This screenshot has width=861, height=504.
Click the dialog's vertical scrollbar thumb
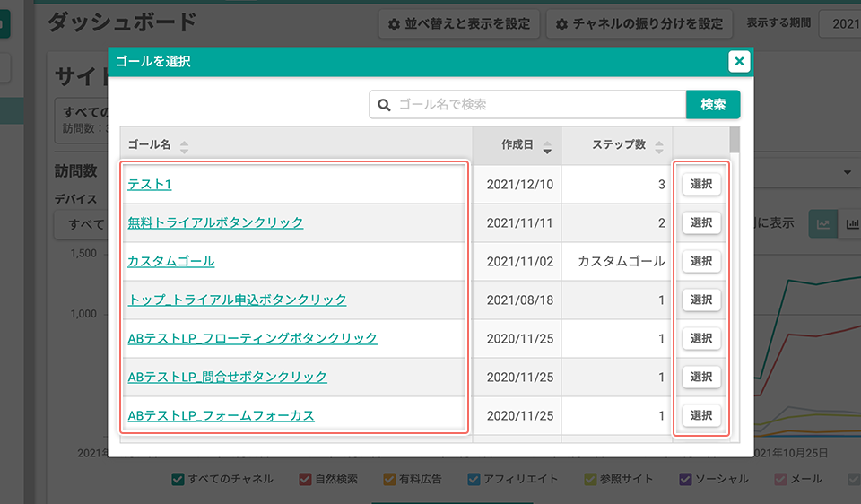point(735,140)
